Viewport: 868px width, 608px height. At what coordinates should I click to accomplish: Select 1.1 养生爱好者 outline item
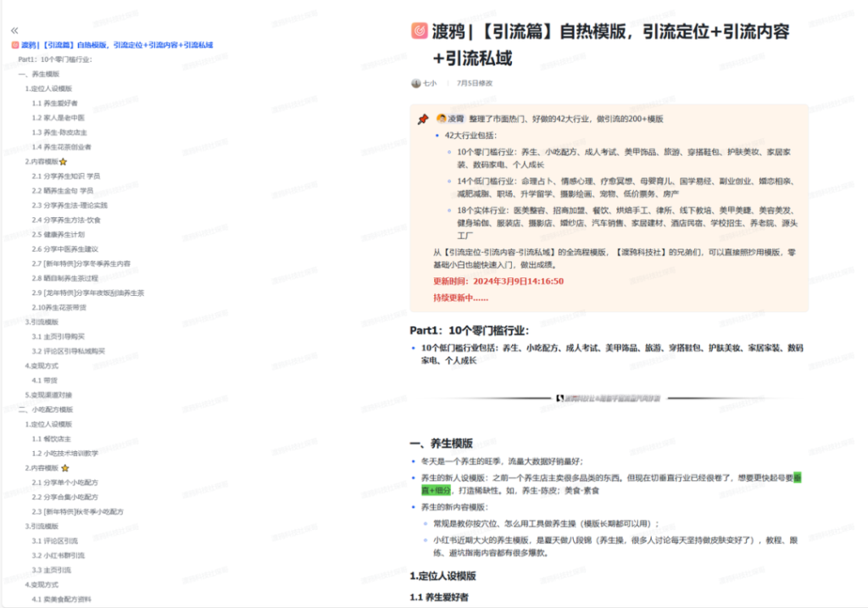click(x=53, y=103)
